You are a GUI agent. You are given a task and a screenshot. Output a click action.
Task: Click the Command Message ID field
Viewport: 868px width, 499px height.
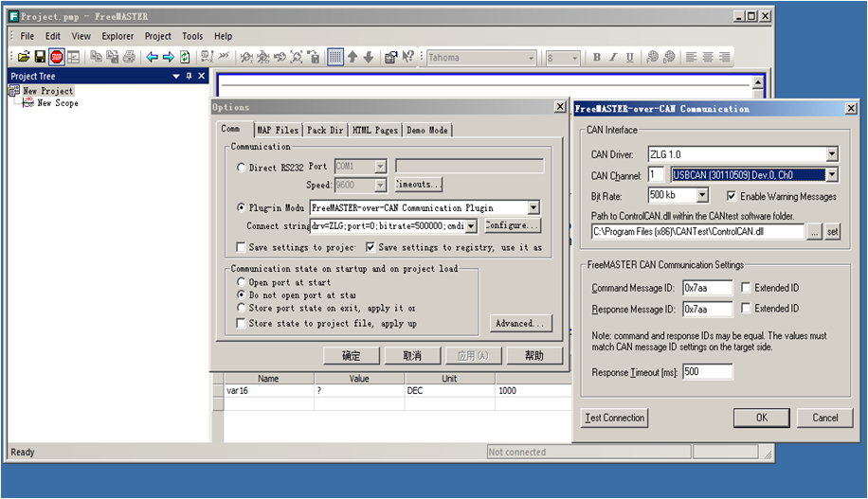click(707, 288)
